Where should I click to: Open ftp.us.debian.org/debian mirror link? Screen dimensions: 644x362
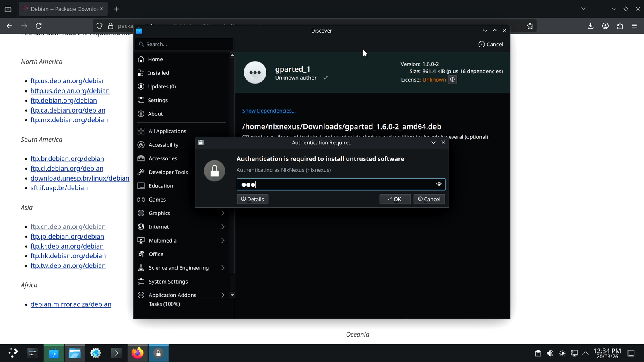click(68, 81)
